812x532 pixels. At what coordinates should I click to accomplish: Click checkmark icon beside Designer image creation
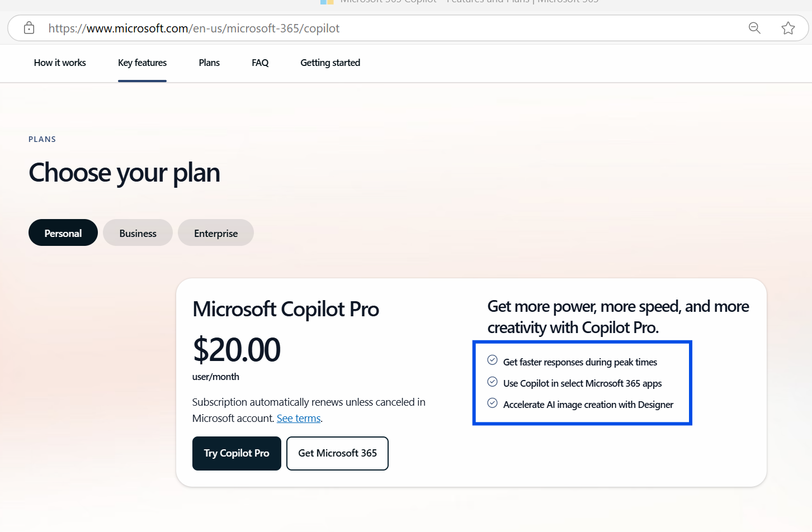point(492,403)
